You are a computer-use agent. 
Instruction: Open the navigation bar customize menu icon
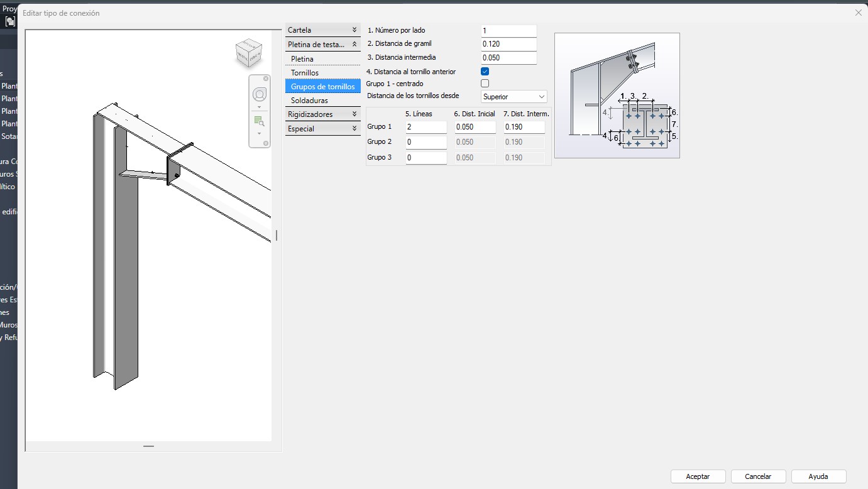point(266,143)
